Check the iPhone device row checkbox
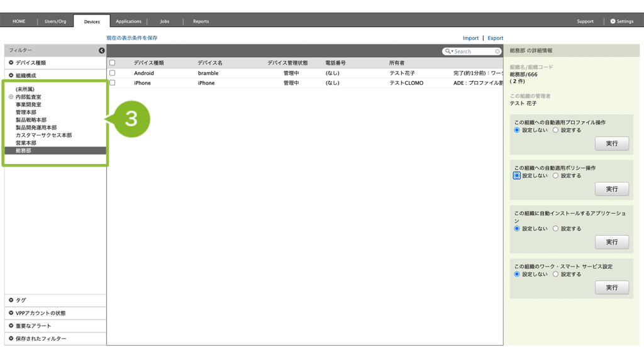 (x=113, y=83)
